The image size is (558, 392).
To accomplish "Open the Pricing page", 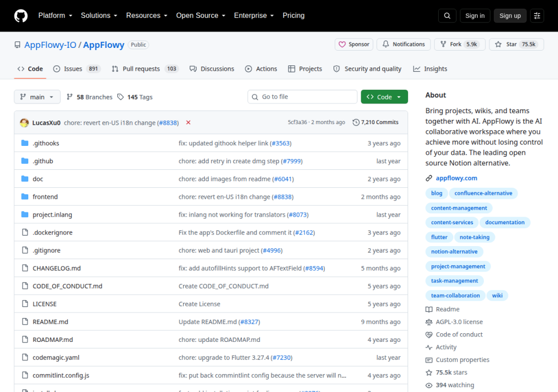I will [294, 16].
